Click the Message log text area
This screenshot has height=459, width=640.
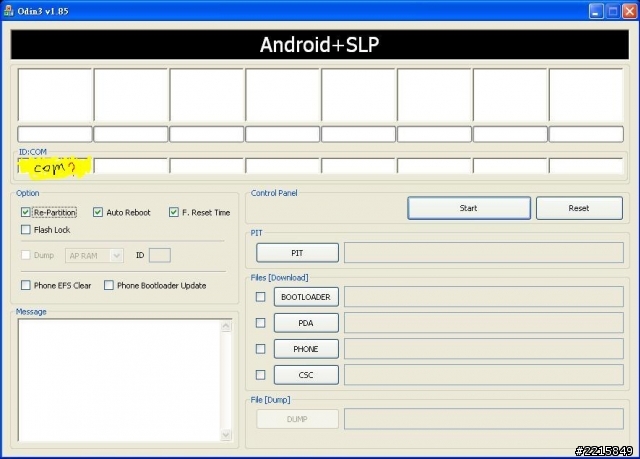point(119,380)
